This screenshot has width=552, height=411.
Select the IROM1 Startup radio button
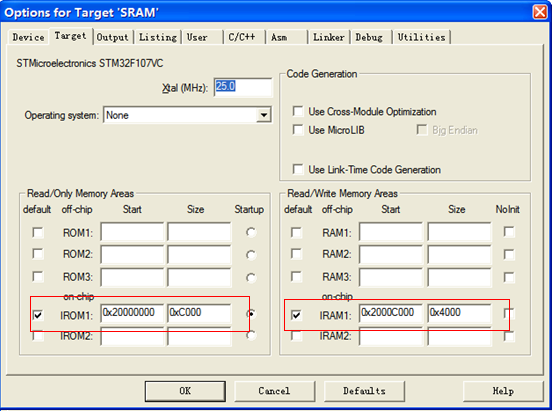251,313
